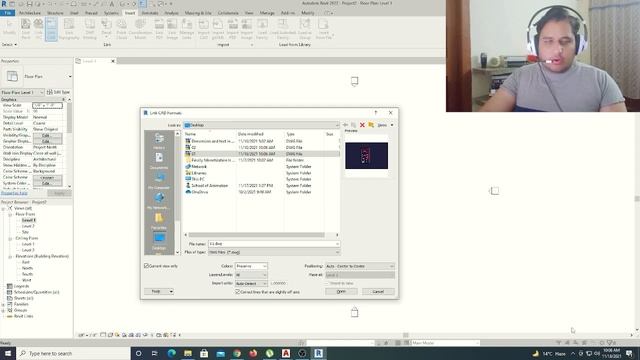Viewport: 640px width, 360px height.
Task: Click the Link PDF ribbon icon
Action: click(x=159, y=29)
